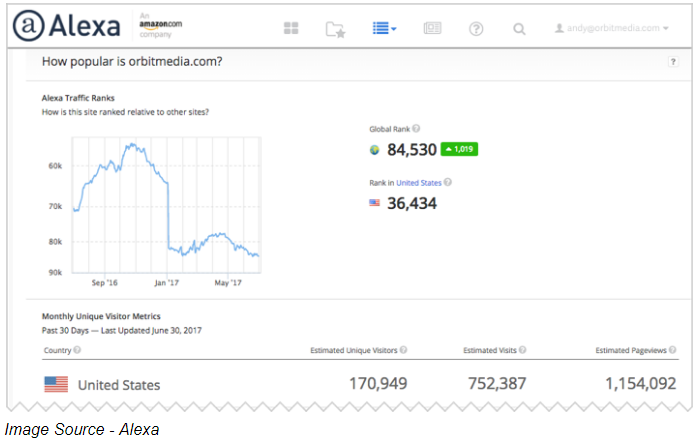Select the United States country row text

[x=119, y=385]
